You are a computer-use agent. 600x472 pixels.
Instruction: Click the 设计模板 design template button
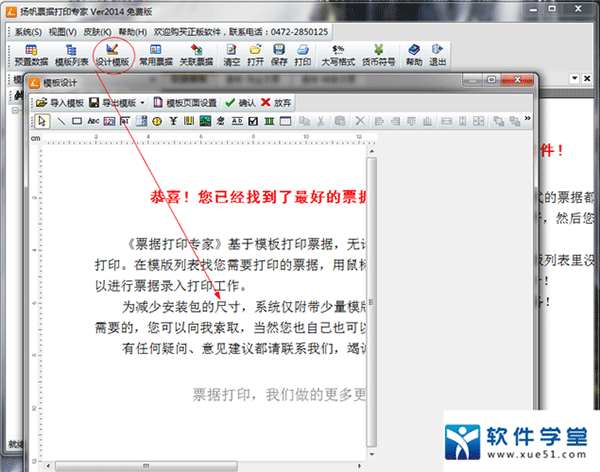[112, 56]
